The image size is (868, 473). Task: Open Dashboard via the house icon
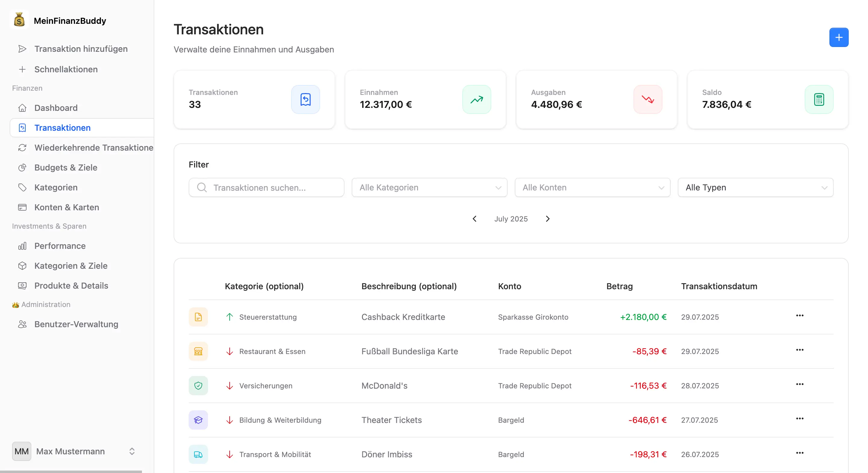[x=22, y=108]
